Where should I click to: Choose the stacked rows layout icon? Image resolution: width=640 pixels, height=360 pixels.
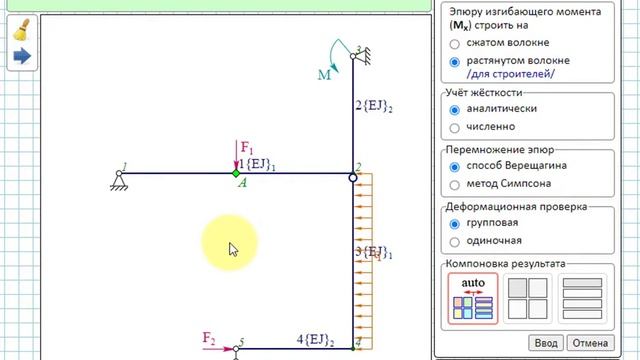point(582,298)
